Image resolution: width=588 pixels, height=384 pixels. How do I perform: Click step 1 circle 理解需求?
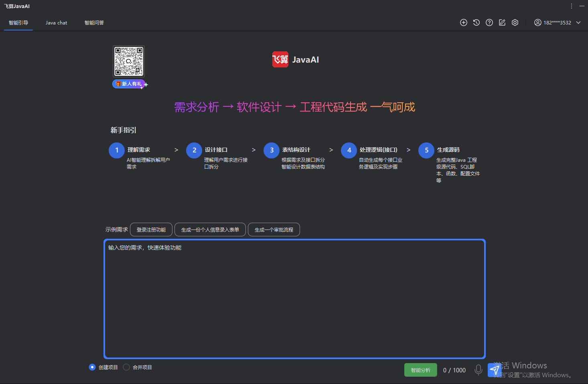point(117,150)
